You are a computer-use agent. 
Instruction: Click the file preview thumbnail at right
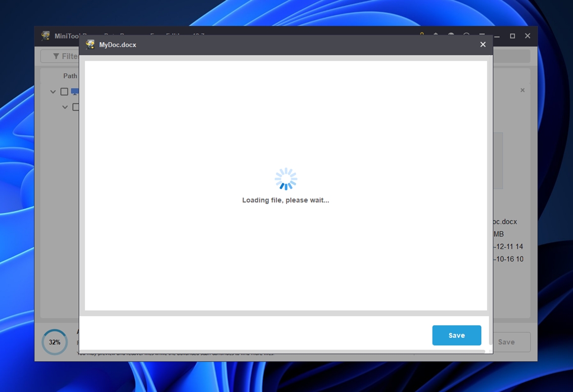(x=498, y=161)
